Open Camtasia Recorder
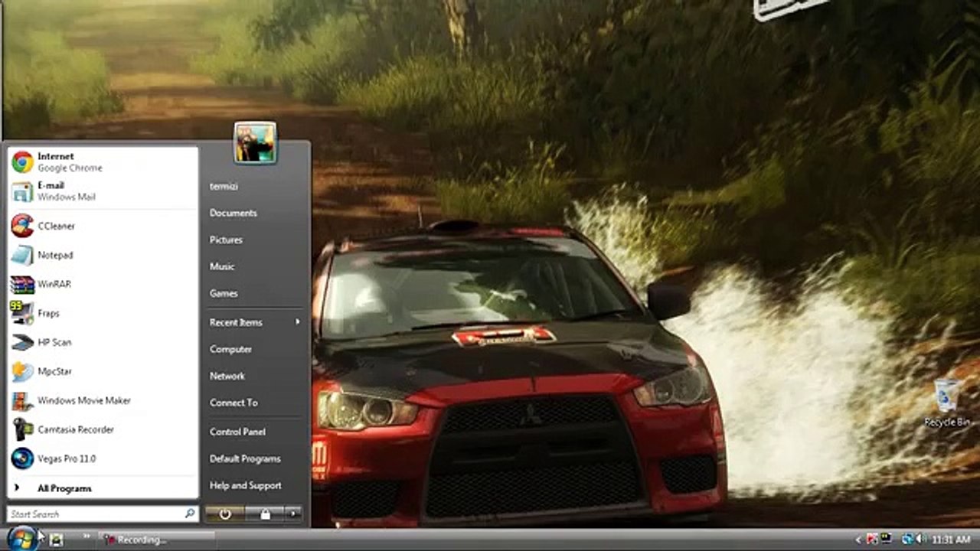The height and width of the screenshot is (551, 980). [x=102, y=429]
